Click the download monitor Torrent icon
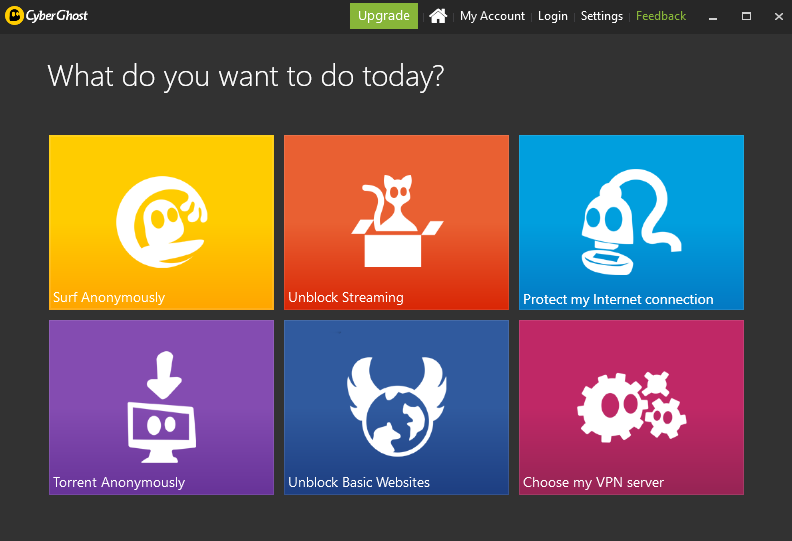This screenshot has height=541, width=792. 162,407
